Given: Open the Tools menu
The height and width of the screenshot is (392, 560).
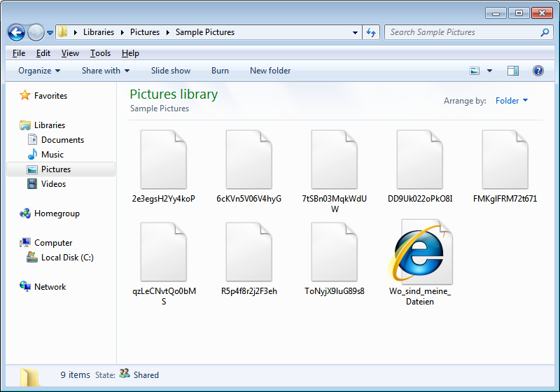Looking at the screenshot, I should click(x=100, y=53).
